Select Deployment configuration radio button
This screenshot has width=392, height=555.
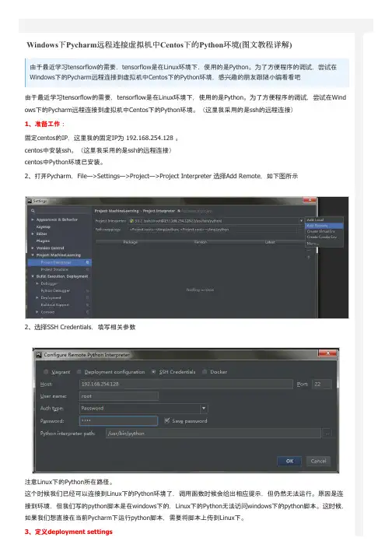[x=79, y=371]
